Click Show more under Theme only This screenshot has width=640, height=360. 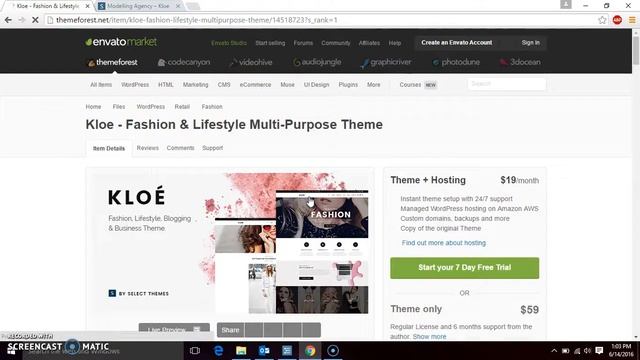pos(429,336)
